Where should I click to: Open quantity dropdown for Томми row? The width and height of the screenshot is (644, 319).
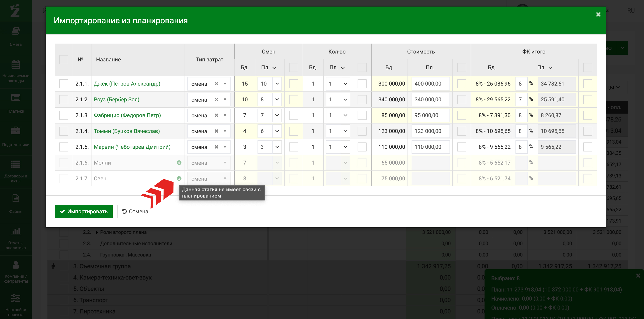click(x=346, y=131)
